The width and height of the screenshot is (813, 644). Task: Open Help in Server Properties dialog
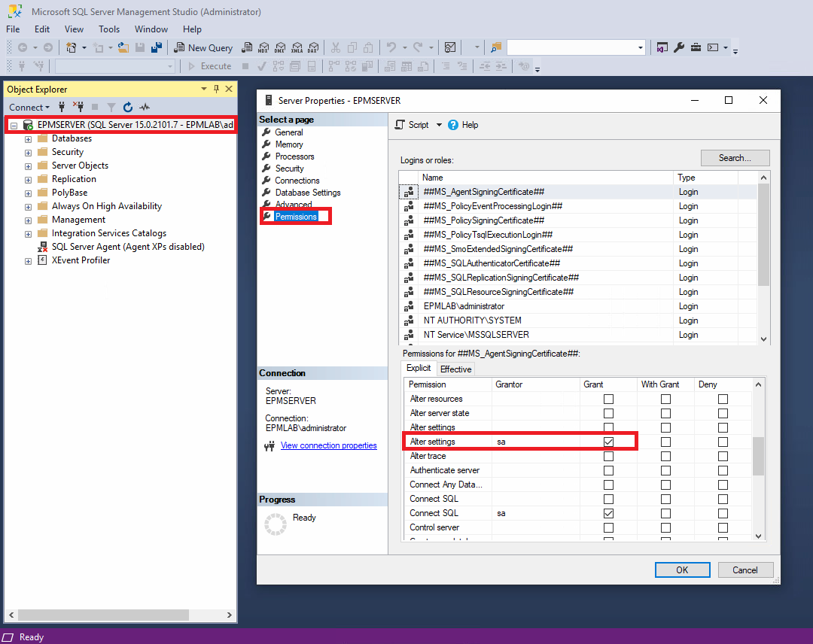tap(463, 125)
